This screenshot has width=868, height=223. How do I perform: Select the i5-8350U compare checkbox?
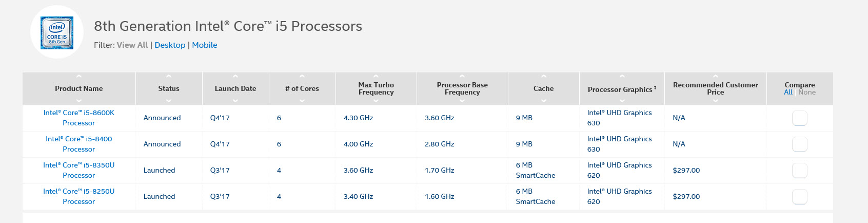point(800,171)
